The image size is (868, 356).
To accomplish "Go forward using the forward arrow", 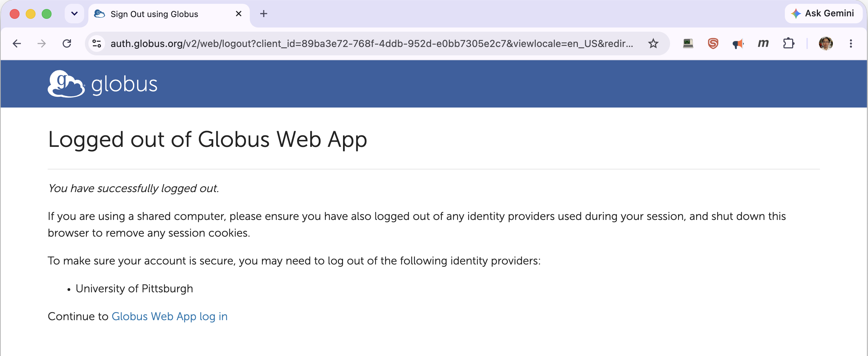I will point(42,43).
